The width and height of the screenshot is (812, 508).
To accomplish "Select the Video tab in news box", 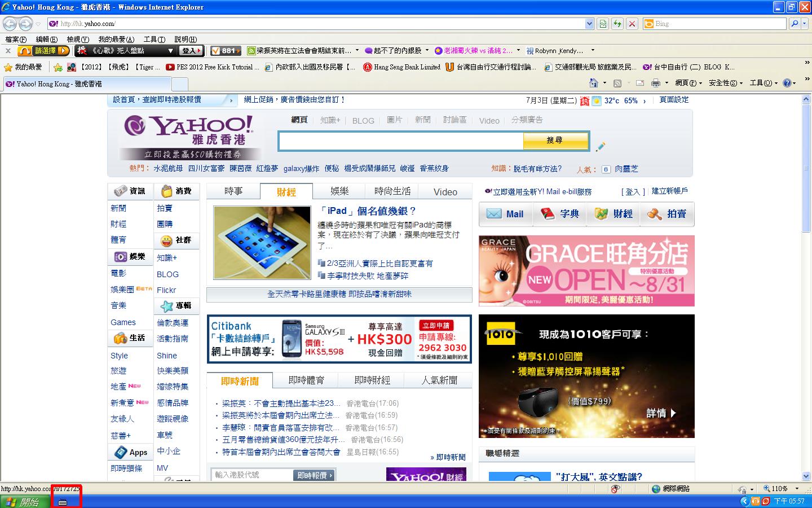I will tap(445, 192).
